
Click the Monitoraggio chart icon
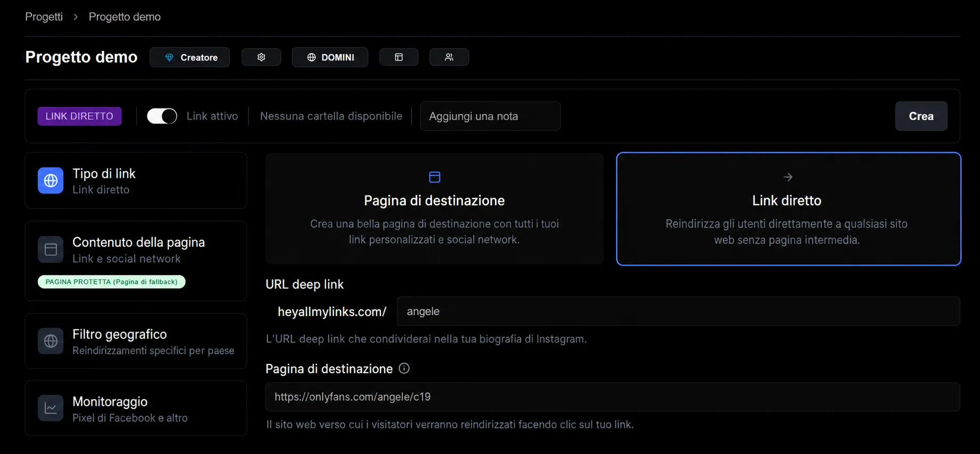51,408
